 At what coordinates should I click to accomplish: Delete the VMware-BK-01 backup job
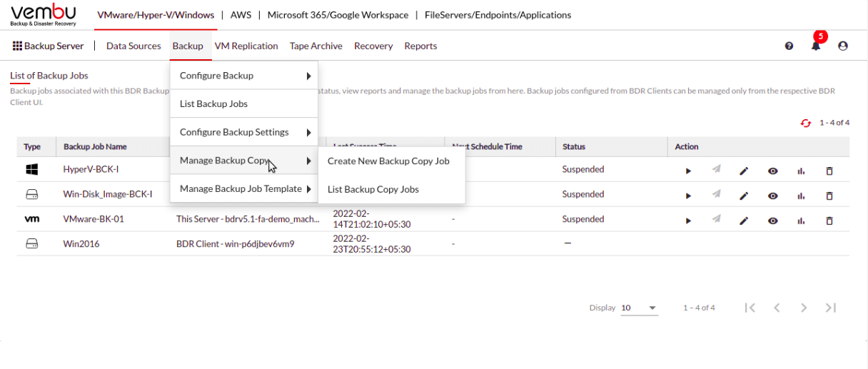[x=829, y=221]
